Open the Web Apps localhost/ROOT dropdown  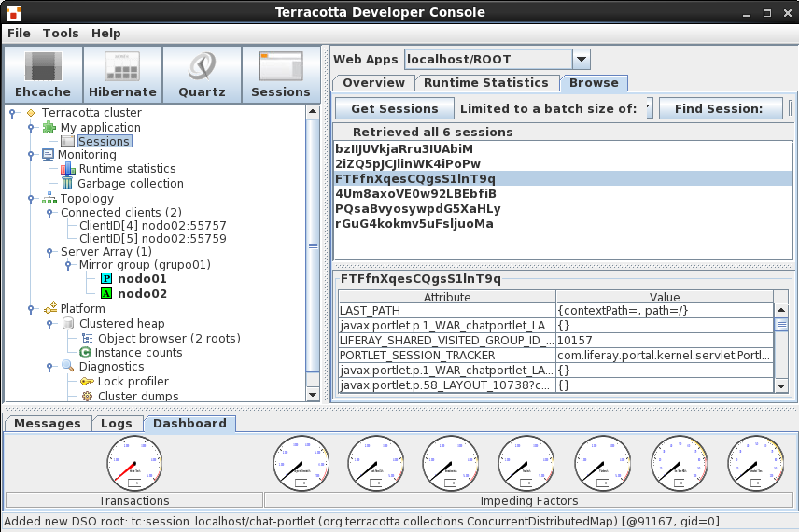[x=581, y=60]
